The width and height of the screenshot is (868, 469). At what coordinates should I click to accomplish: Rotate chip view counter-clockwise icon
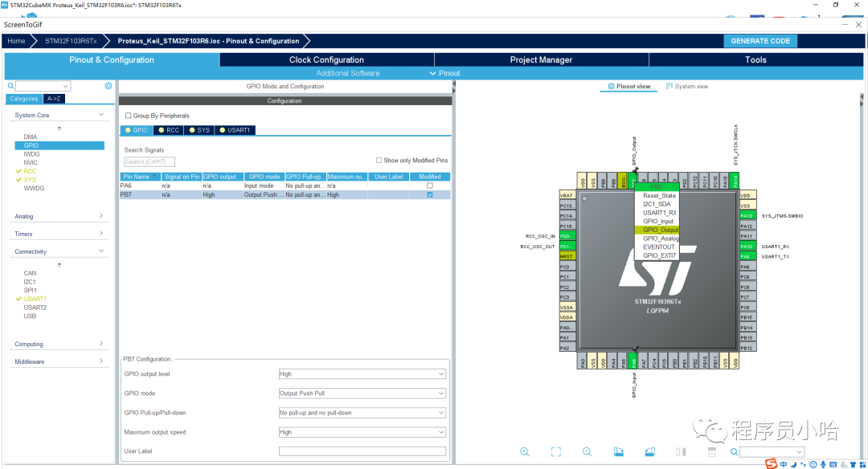[x=649, y=452]
